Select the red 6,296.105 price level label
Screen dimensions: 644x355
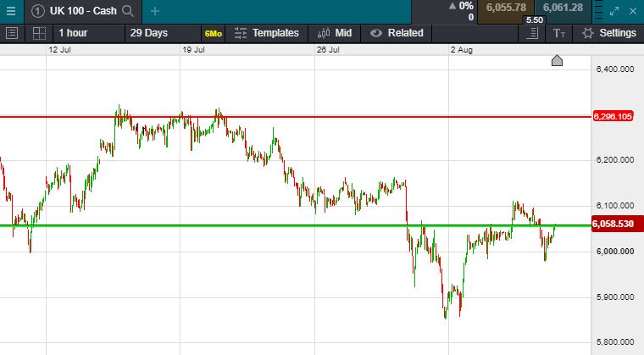point(614,116)
